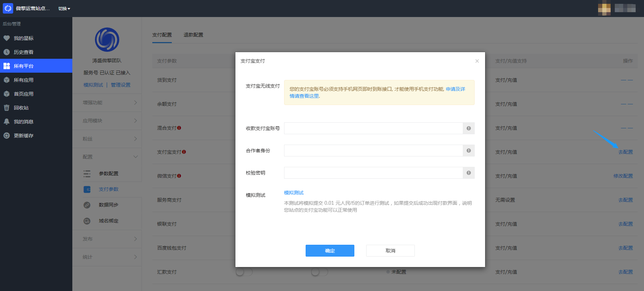Click 管理设置 link under account name

[x=121, y=85]
